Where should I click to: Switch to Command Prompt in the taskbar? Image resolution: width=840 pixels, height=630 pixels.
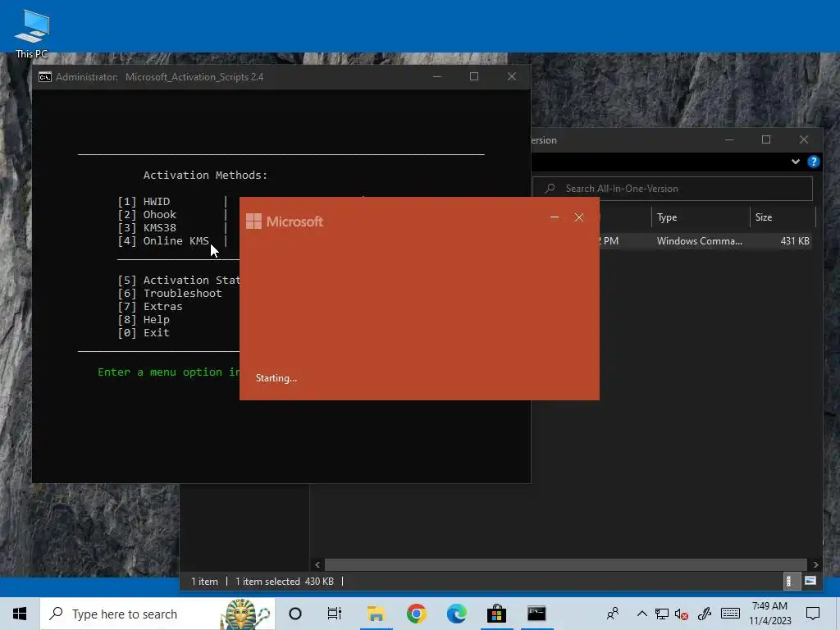click(x=536, y=614)
